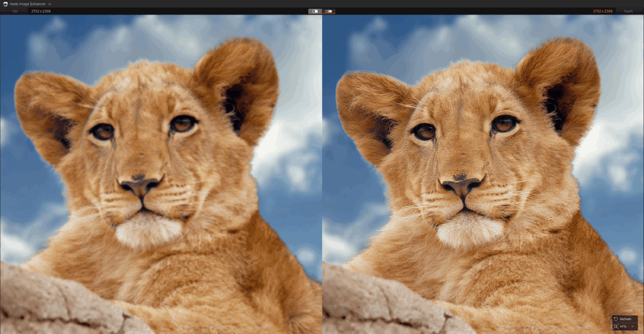
Task: Switch to the split-slider comparison view
Action: (329, 11)
